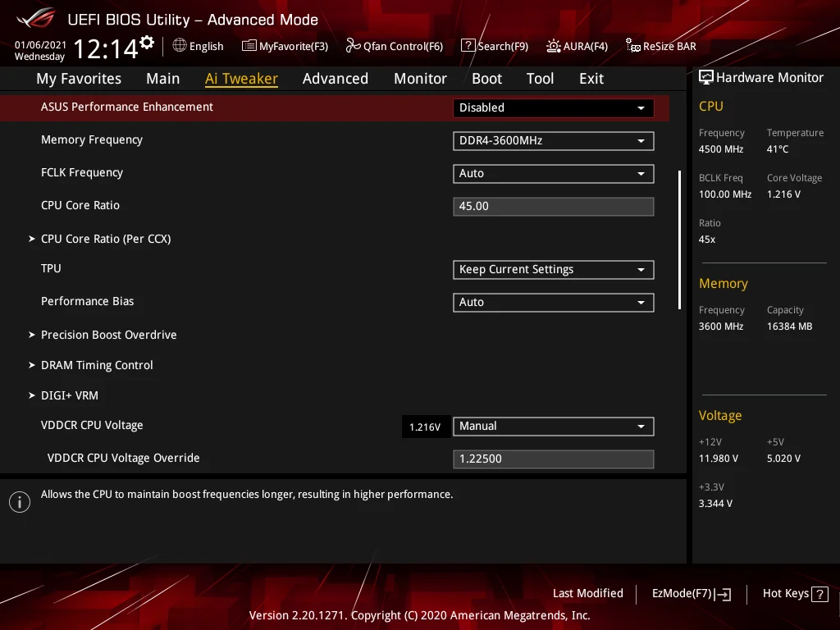The image size is (840, 630).
Task: Switch to the Boot tab
Action: coord(486,79)
